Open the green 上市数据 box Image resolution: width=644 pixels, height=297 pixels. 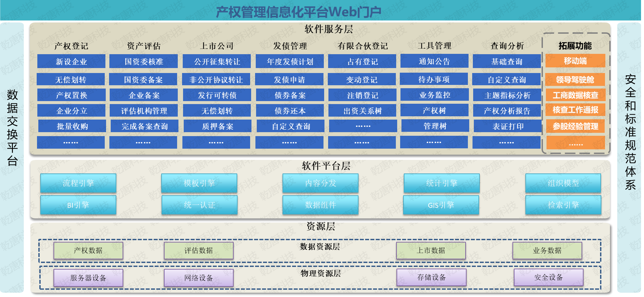click(x=431, y=250)
